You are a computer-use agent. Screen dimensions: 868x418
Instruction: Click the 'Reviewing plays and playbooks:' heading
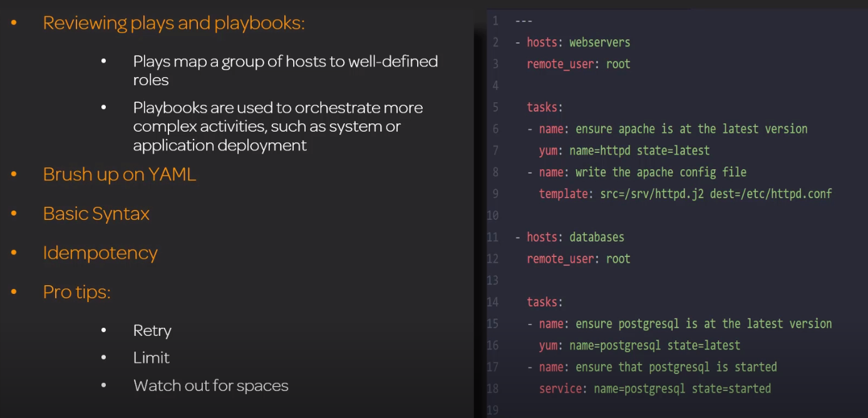[173, 23]
